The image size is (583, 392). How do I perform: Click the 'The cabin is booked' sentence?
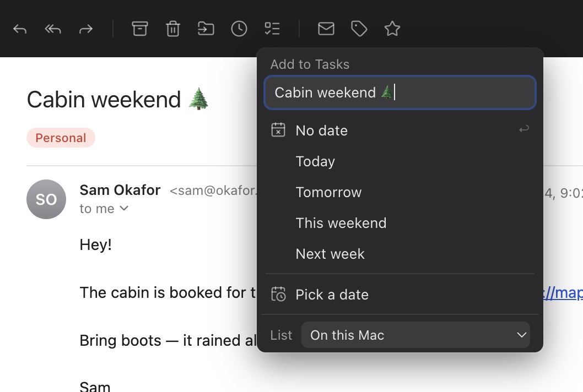tap(168, 292)
